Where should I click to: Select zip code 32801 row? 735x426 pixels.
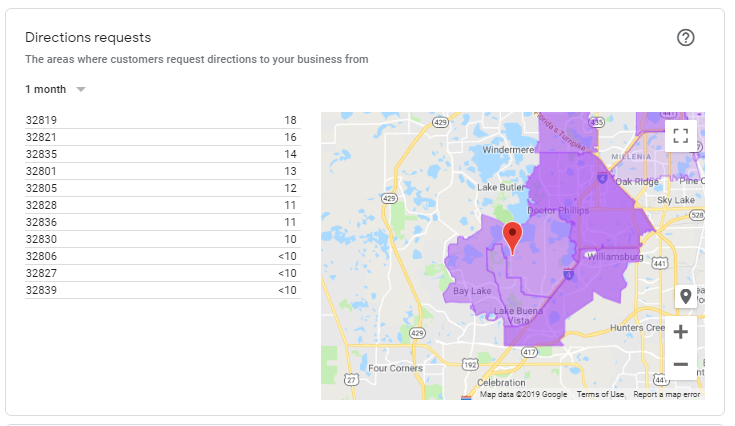161,171
